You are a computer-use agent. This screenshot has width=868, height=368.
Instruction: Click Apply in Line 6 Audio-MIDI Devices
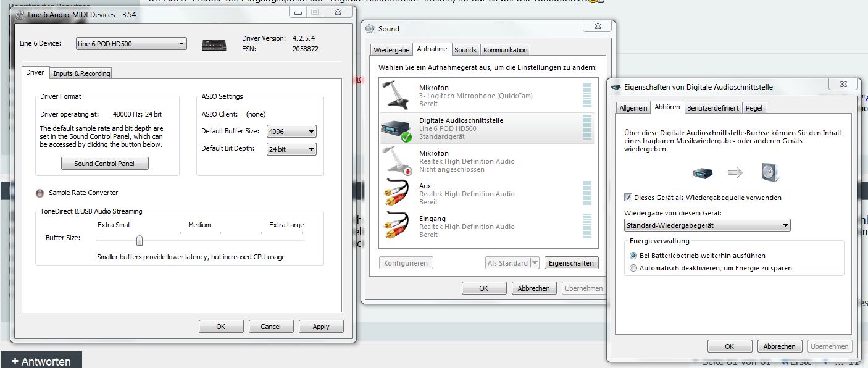321,327
